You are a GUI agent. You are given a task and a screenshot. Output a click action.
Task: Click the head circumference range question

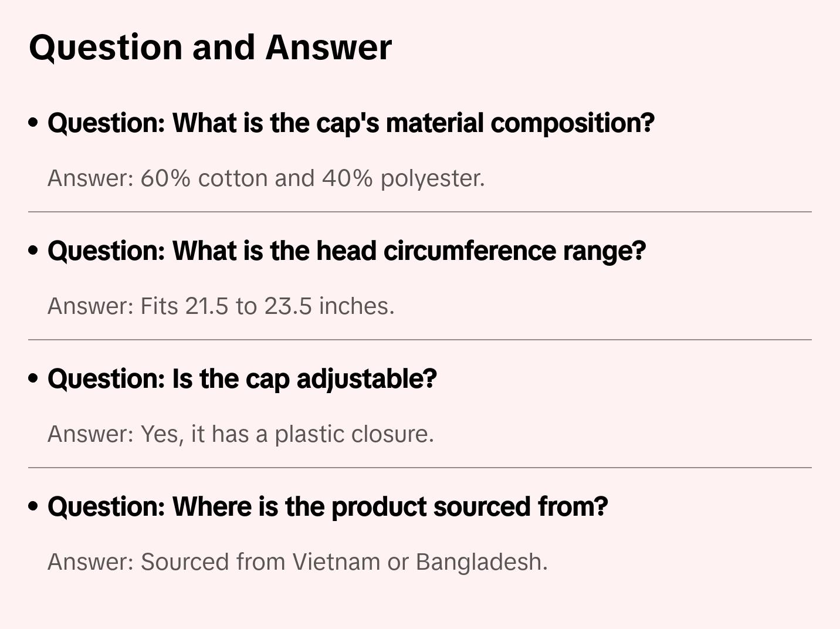[346, 251]
